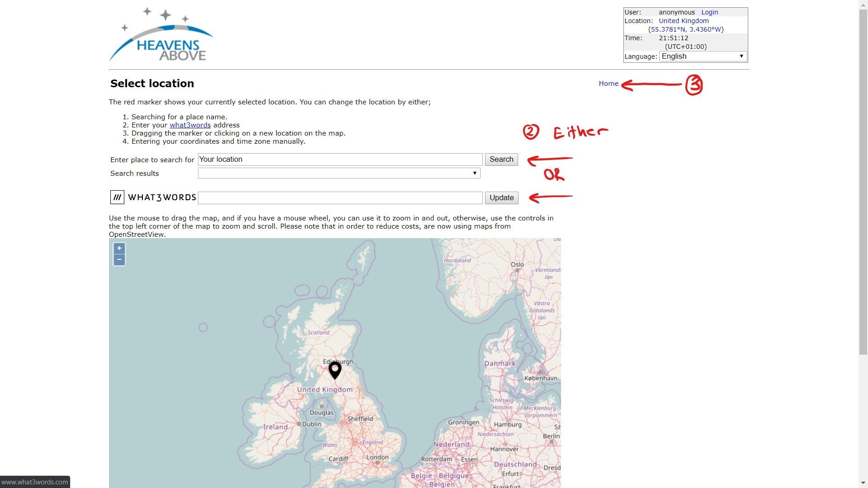Click the Search results dropdown arrow

click(475, 173)
